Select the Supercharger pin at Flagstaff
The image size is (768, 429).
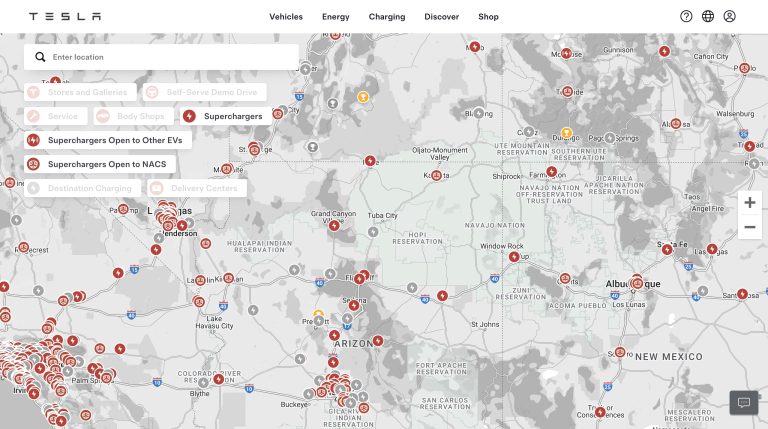[x=360, y=279]
